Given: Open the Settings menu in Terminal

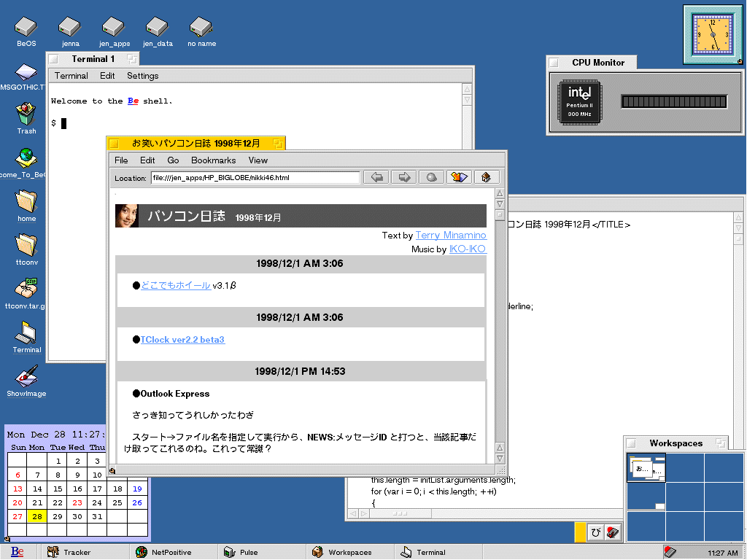Looking at the screenshot, I should pos(142,76).
